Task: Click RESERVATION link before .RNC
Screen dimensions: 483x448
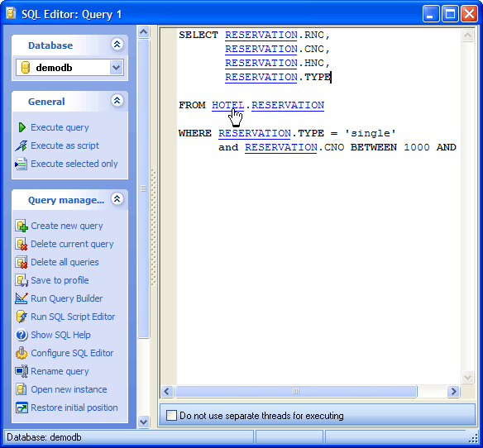Action: [261, 35]
